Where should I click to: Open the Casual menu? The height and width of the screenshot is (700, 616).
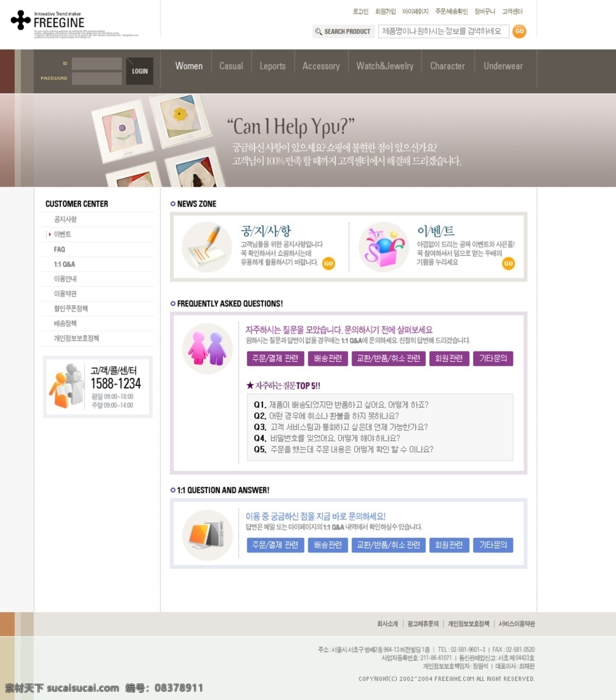[231, 66]
